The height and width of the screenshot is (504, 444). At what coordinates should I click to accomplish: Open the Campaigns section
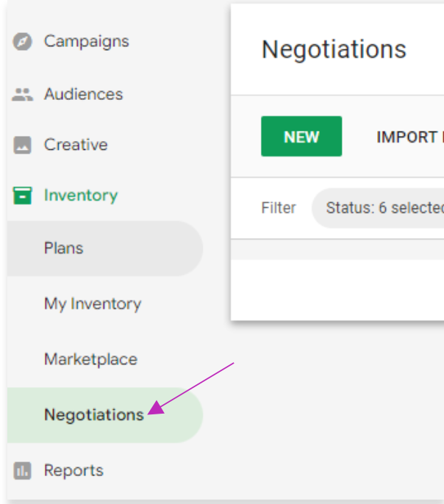86,41
